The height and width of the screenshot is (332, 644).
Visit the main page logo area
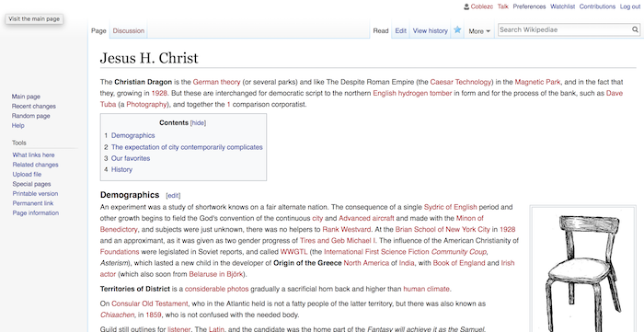click(x=34, y=19)
